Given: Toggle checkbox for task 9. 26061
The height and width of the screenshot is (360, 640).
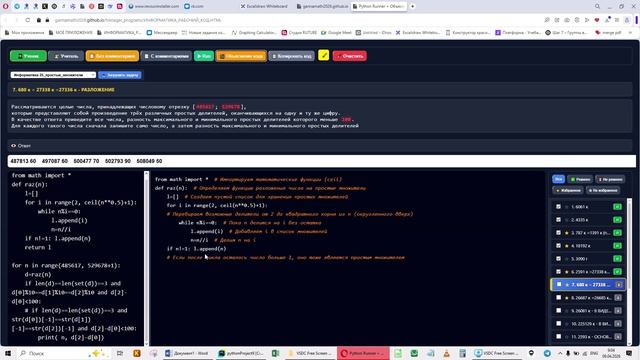Looking at the screenshot, I should tap(558, 311).
